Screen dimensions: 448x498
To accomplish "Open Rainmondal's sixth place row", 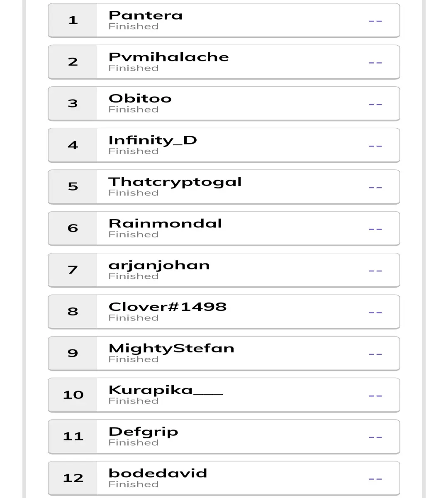I will (224, 228).
